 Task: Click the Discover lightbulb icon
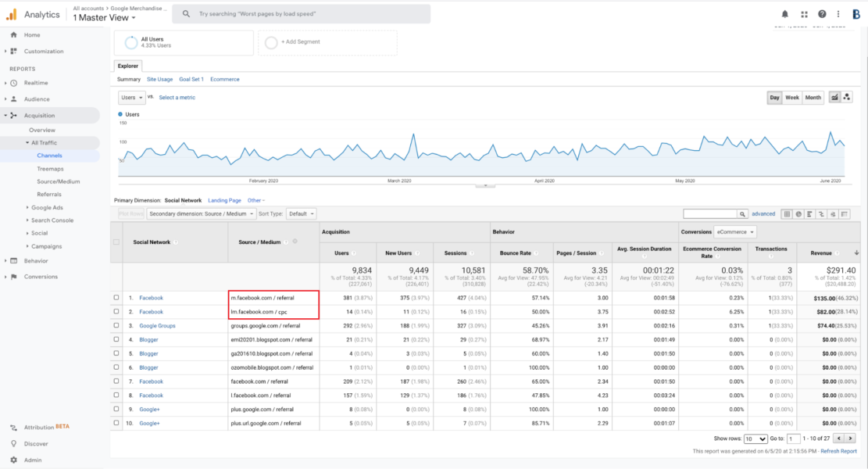(14, 443)
